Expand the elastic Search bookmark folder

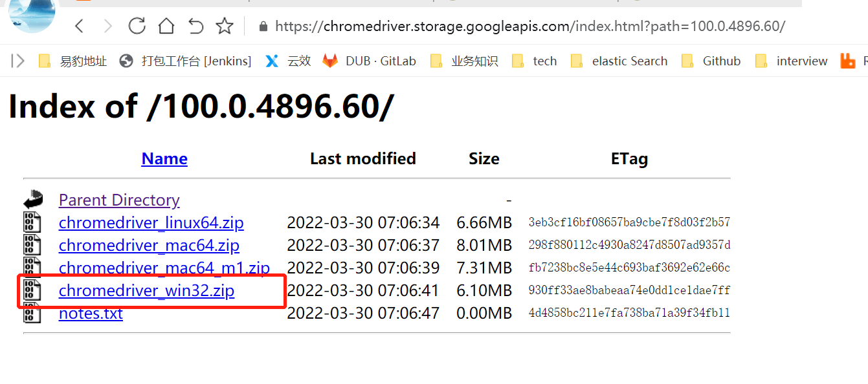pos(619,61)
